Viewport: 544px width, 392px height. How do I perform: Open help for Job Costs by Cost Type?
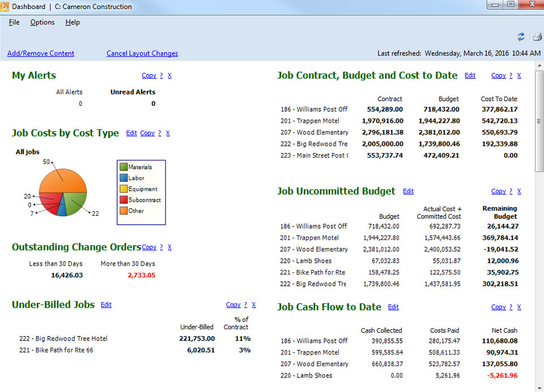[x=159, y=133]
